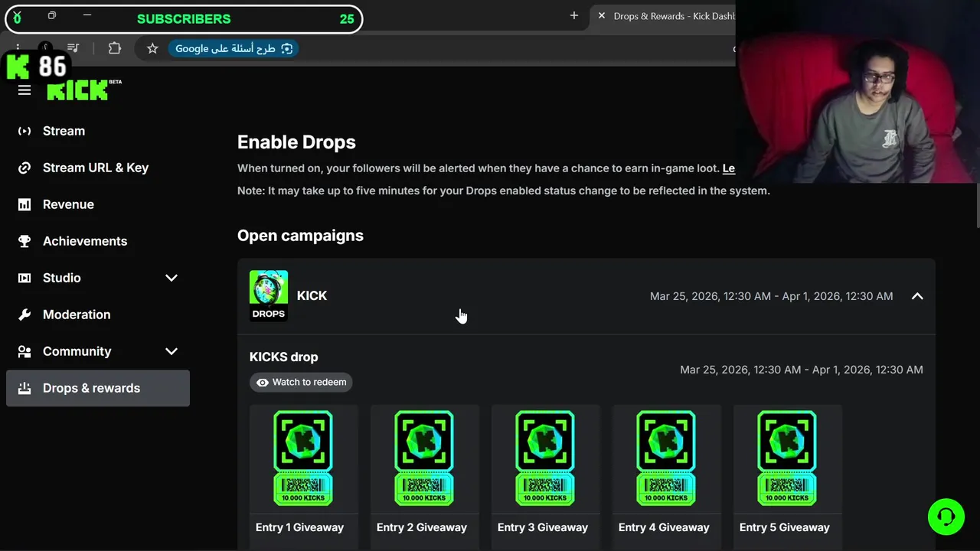This screenshot has width=980, height=551.
Task: Open the hamburger sidebar menu
Action: tap(24, 90)
